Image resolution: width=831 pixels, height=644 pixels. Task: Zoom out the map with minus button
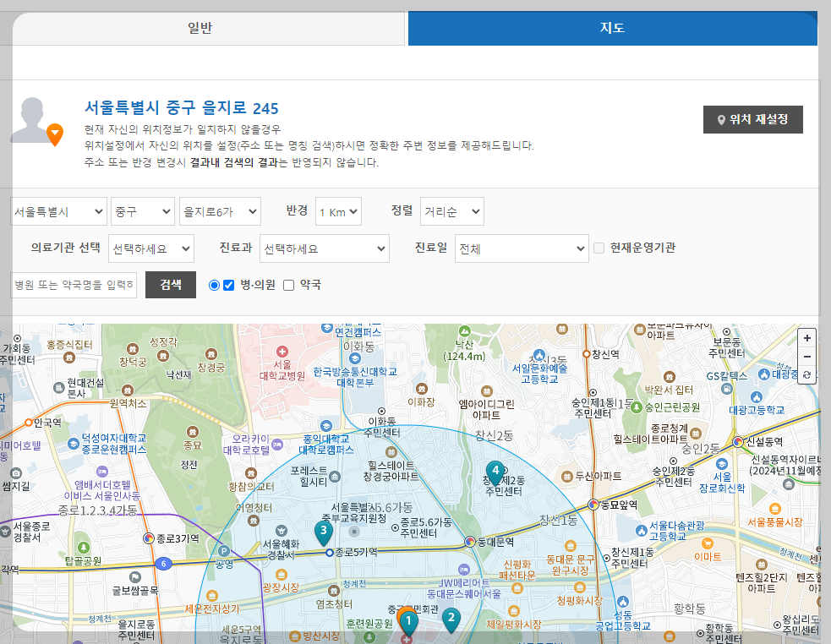coord(806,356)
